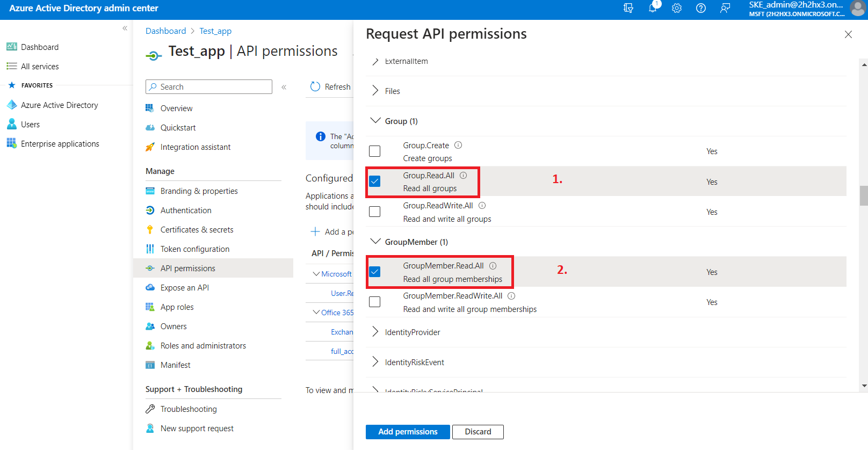
Task: Click the Add permissions button
Action: click(408, 432)
